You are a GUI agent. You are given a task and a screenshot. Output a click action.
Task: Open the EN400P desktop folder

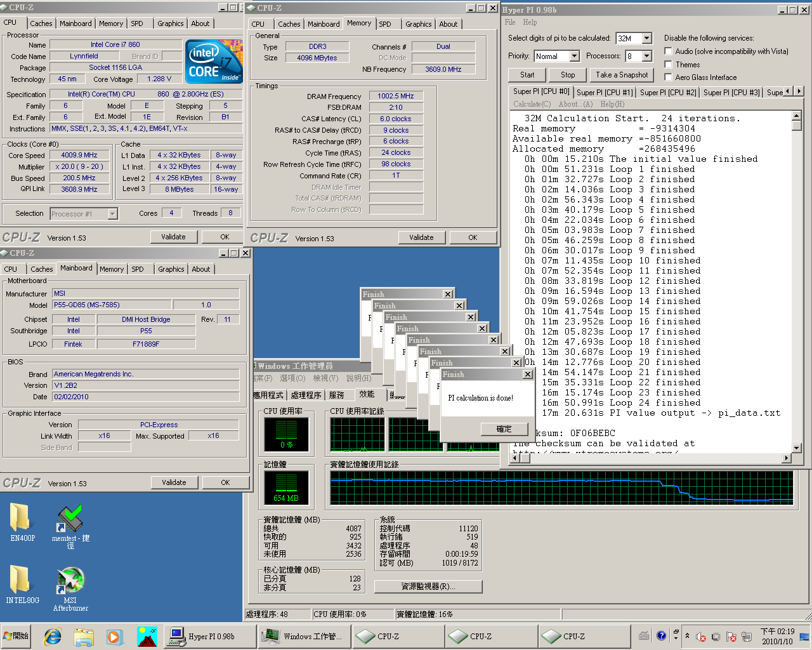[22, 522]
